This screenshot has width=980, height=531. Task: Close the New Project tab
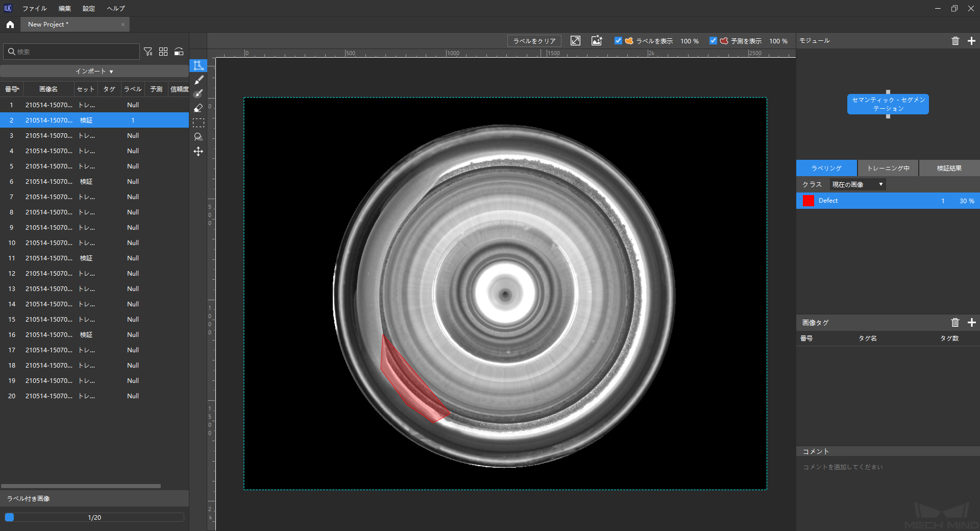click(x=123, y=25)
